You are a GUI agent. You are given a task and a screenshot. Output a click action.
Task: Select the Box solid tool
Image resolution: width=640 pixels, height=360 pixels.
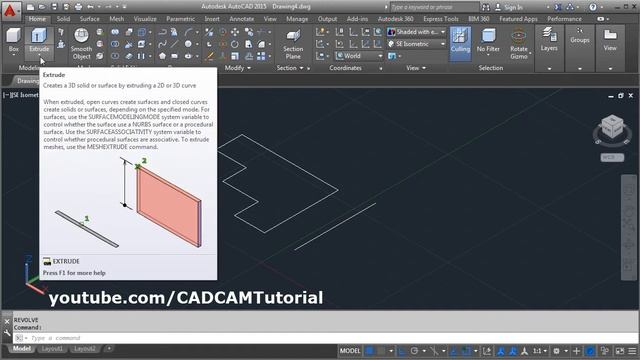coord(13,41)
